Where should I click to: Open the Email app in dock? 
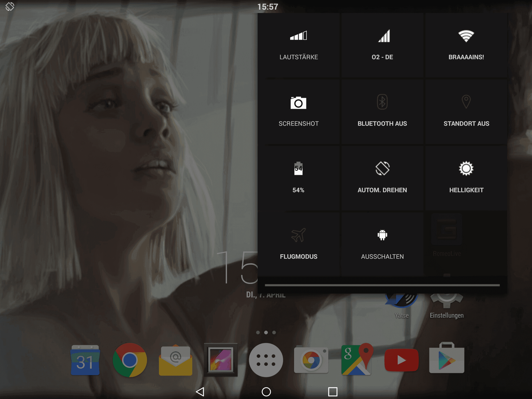[175, 360]
